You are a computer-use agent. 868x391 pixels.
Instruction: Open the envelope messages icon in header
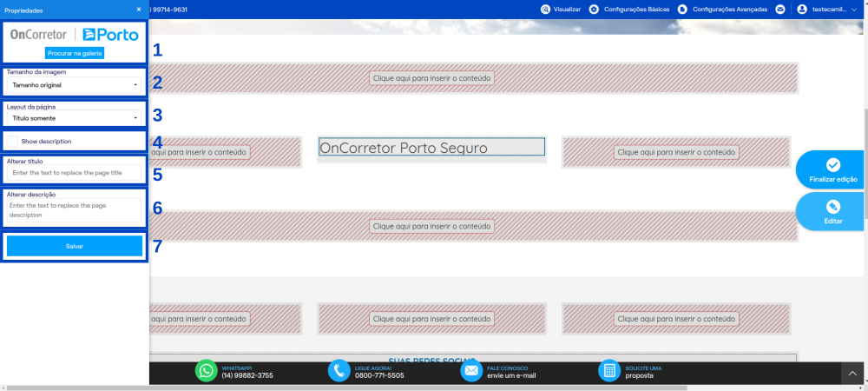pyautogui.click(x=780, y=10)
